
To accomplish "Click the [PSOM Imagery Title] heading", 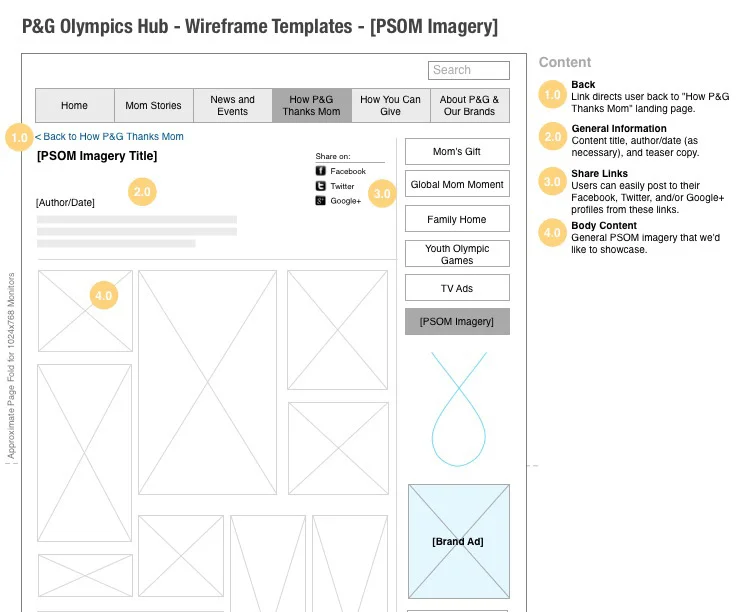I will click(x=97, y=156).
